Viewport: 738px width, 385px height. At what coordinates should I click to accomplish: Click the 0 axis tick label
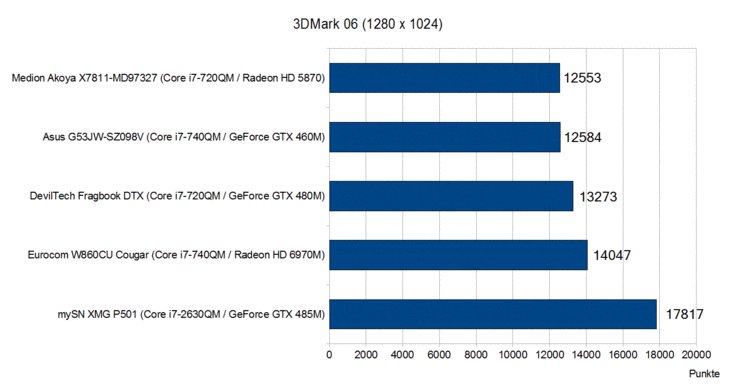point(329,354)
